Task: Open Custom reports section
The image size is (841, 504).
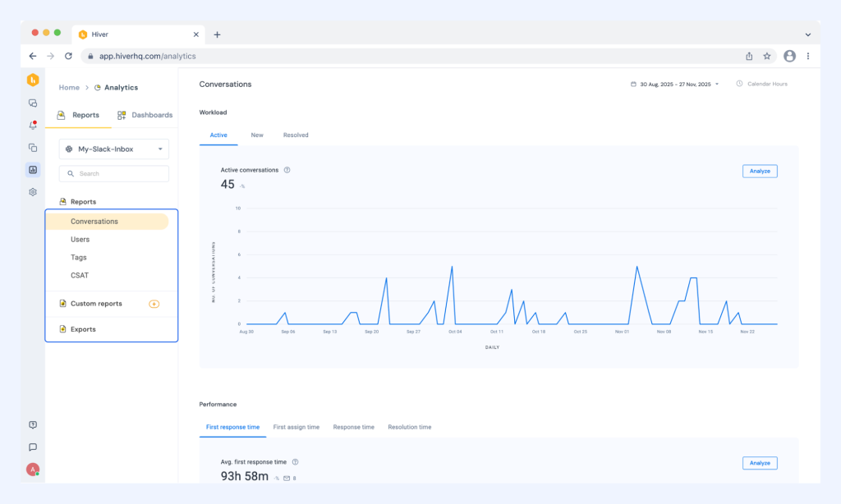Action: [96, 304]
